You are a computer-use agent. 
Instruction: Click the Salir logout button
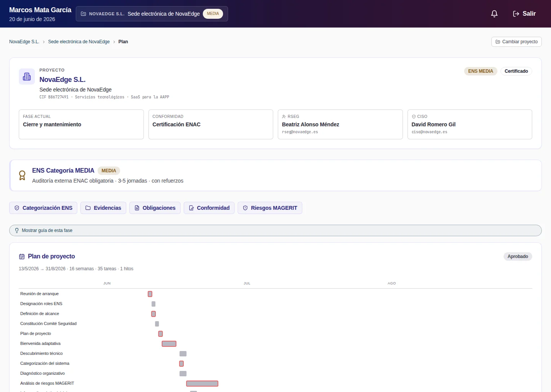tap(524, 14)
